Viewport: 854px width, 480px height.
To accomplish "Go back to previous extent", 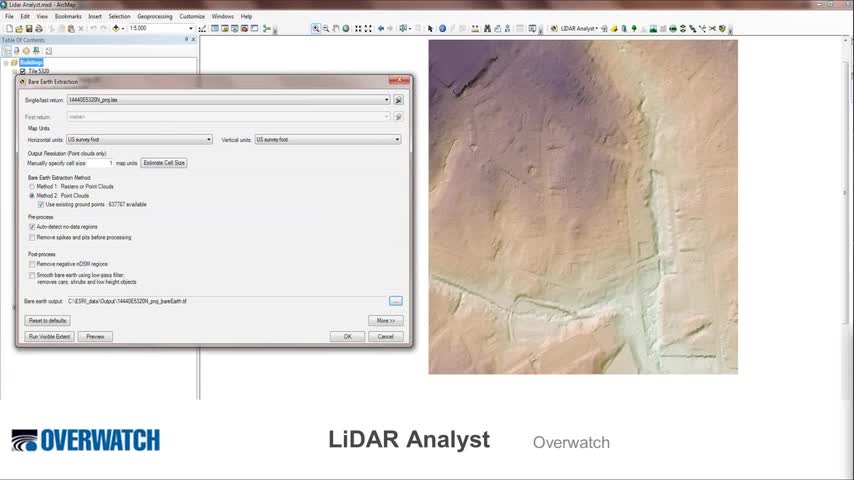I will coord(381,28).
